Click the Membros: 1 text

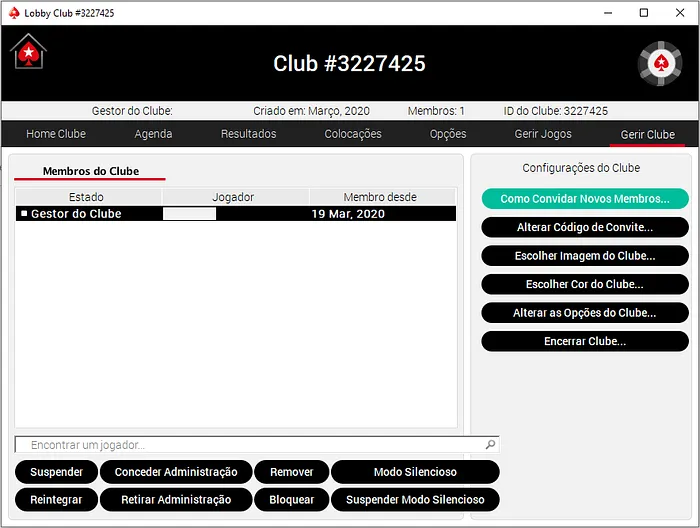click(x=436, y=111)
